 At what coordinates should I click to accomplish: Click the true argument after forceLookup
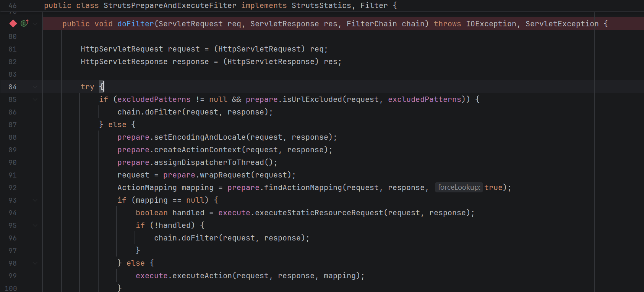click(493, 188)
